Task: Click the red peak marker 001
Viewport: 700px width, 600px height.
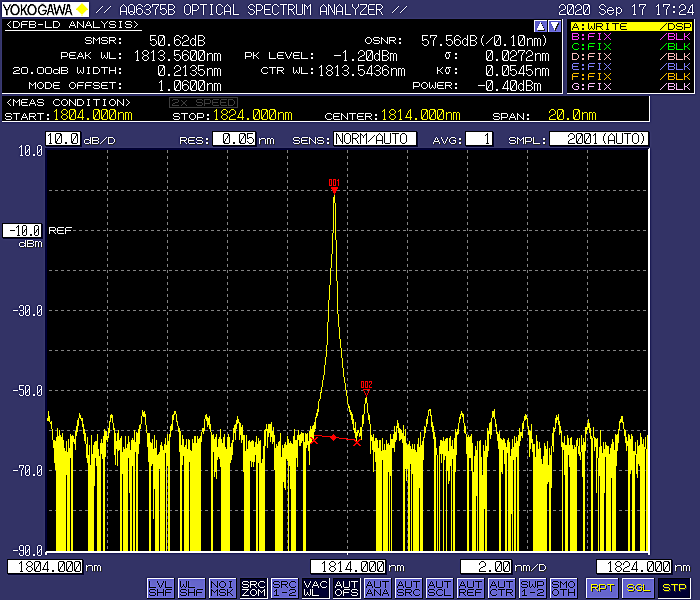Action: click(x=334, y=187)
